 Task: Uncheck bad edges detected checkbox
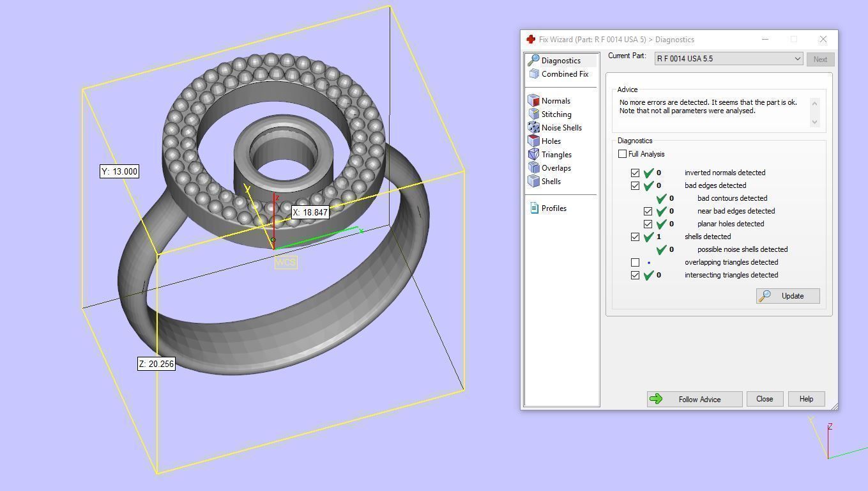click(635, 185)
